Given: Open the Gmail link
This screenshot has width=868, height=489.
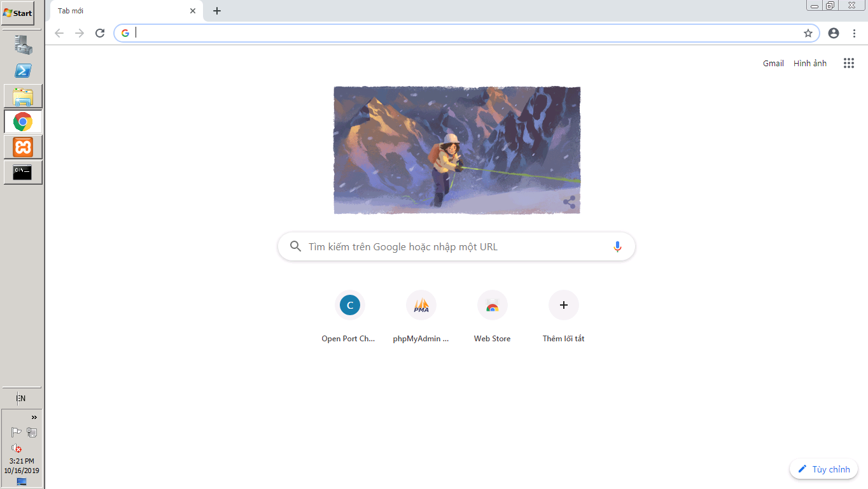Looking at the screenshot, I should pos(773,63).
